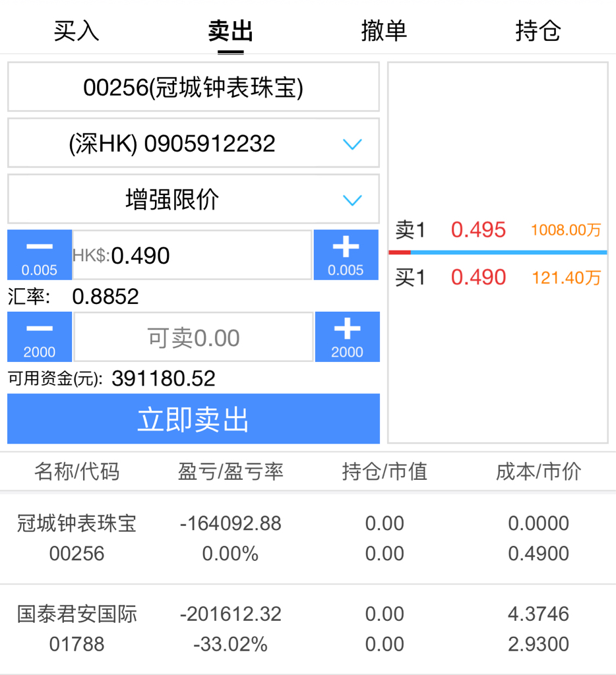Click the 121.40万 bid volume
616x675 pixels.
566,278
